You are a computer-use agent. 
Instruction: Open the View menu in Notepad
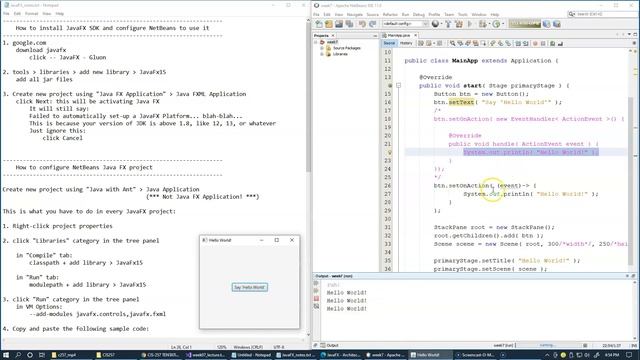(47, 13)
